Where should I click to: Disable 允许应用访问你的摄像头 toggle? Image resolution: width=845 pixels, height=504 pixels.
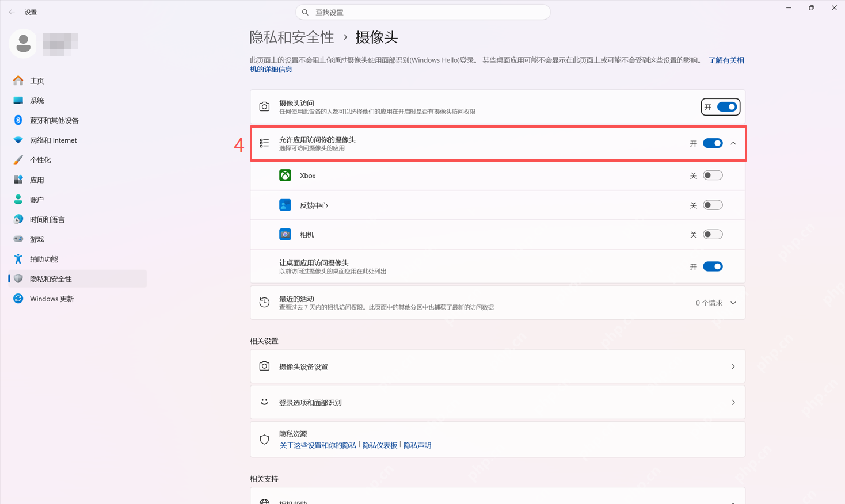coord(713,143)
